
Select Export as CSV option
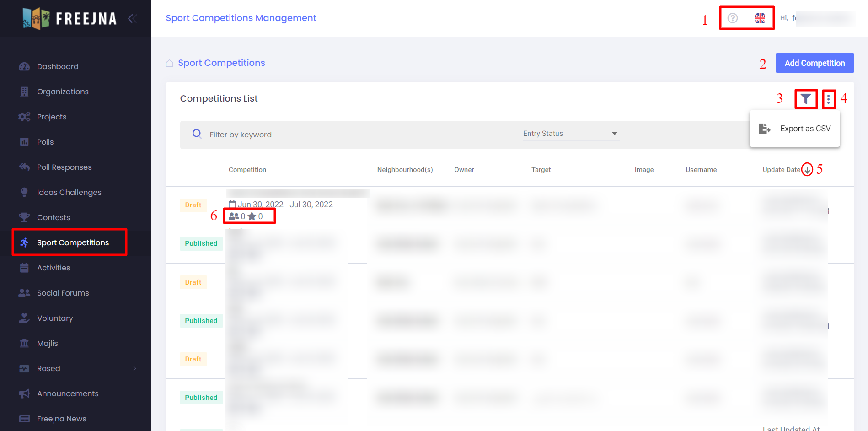coord(795,129)
